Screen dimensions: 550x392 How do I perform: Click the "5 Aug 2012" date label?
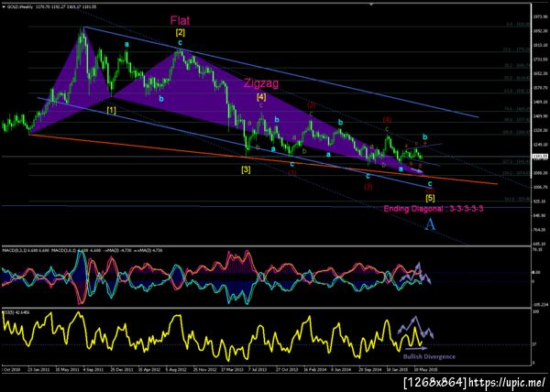pyautogui.click(x=176, y=369)
